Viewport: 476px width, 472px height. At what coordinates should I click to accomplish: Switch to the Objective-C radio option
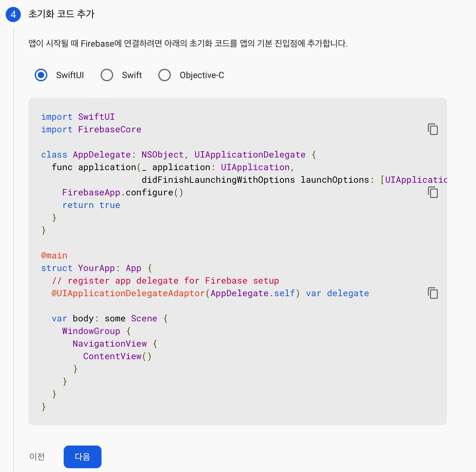pyautogui.click(x=165, y=75)
